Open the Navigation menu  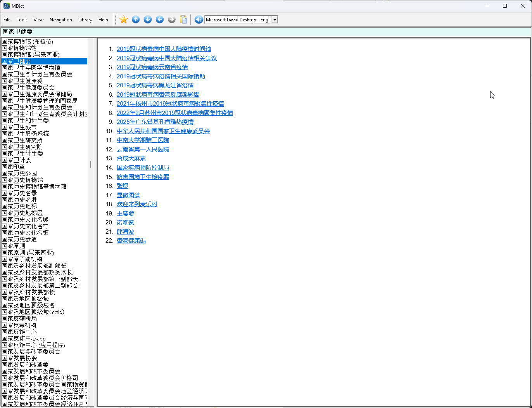60,20
